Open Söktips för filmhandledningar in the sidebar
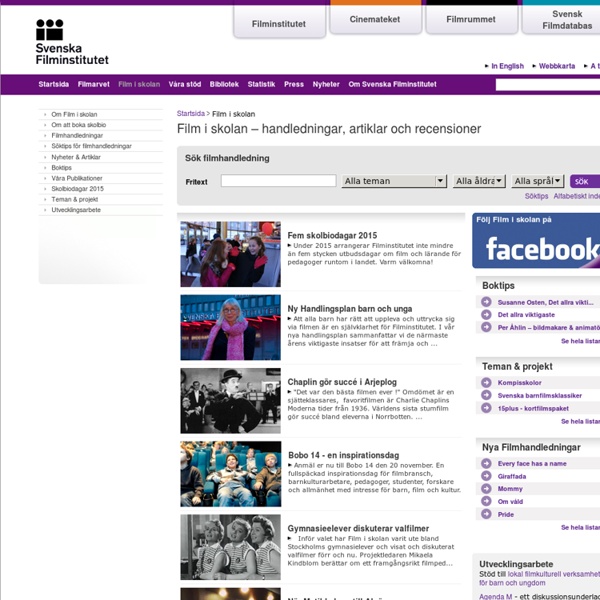This screenshot has height=600, width=600. click(x=91, y=146)
